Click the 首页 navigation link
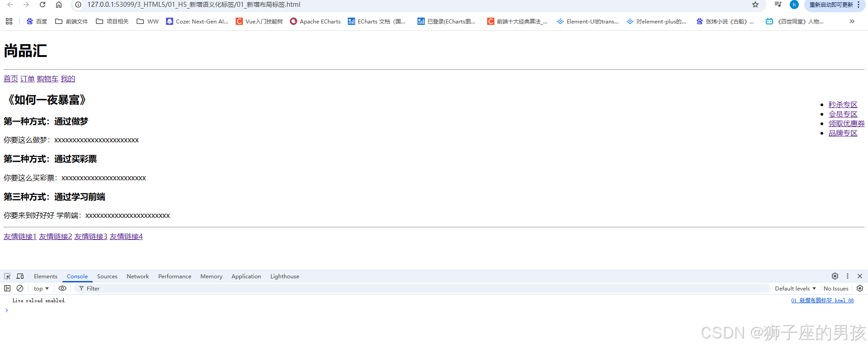The width and height of the screenshot is (868, 347). (11, 79)
